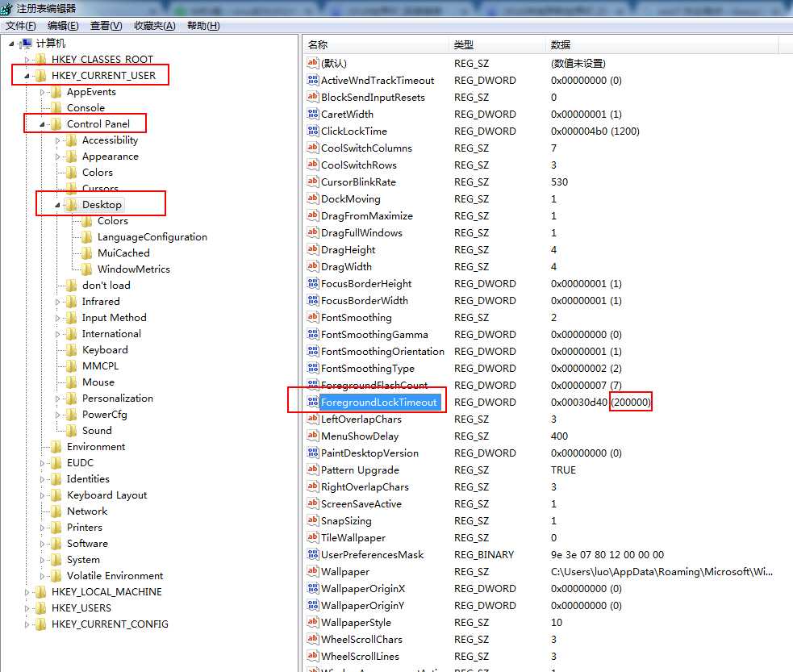Click the HKEY_USERS folder icon
The width and height of the screenshot is (793, 672).
click(41, 607)
